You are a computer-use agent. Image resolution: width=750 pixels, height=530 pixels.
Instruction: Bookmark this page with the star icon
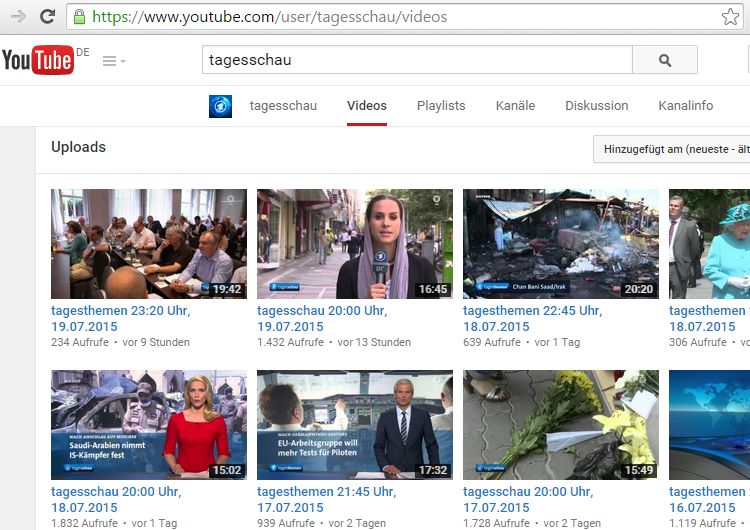pos(730,17)
